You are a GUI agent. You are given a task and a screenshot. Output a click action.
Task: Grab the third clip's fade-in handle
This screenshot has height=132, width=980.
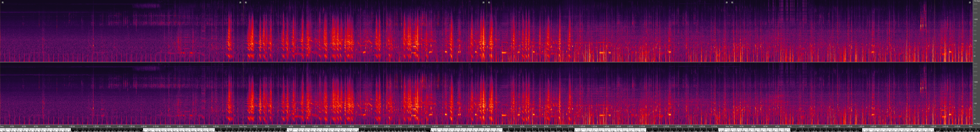(x=489, y=2)
